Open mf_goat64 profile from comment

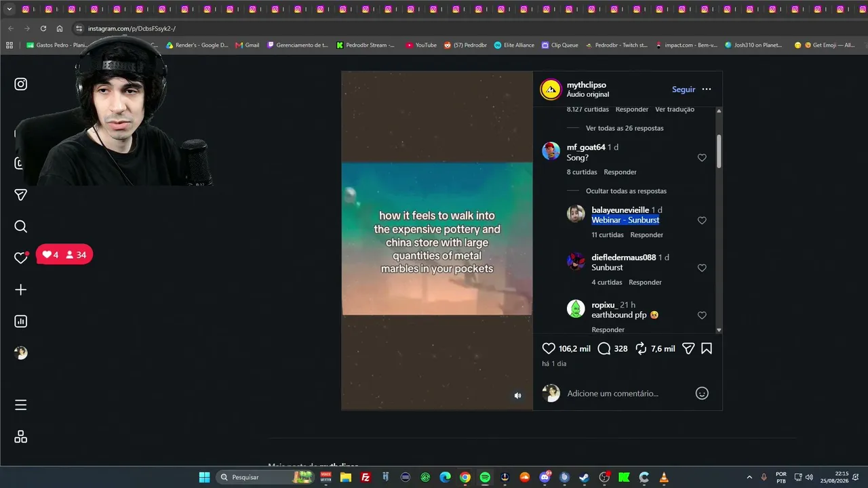(x=586, y=147)
